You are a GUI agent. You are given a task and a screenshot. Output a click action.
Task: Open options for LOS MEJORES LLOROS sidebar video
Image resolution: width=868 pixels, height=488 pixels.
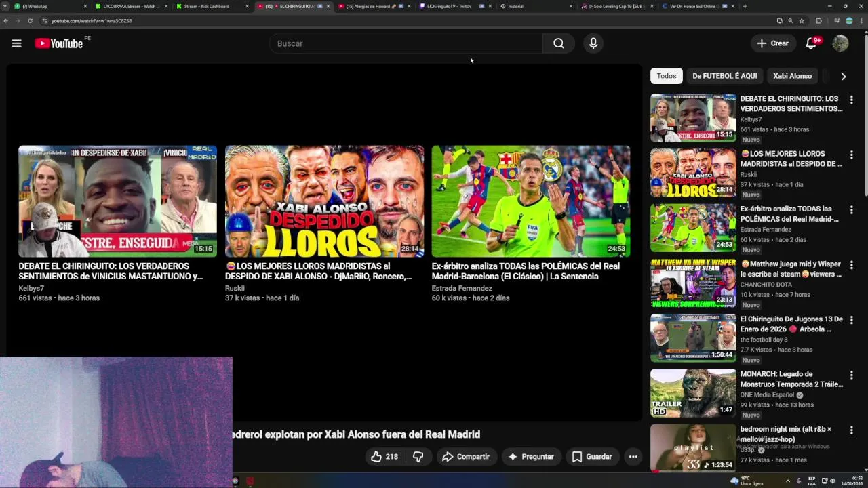851,155
